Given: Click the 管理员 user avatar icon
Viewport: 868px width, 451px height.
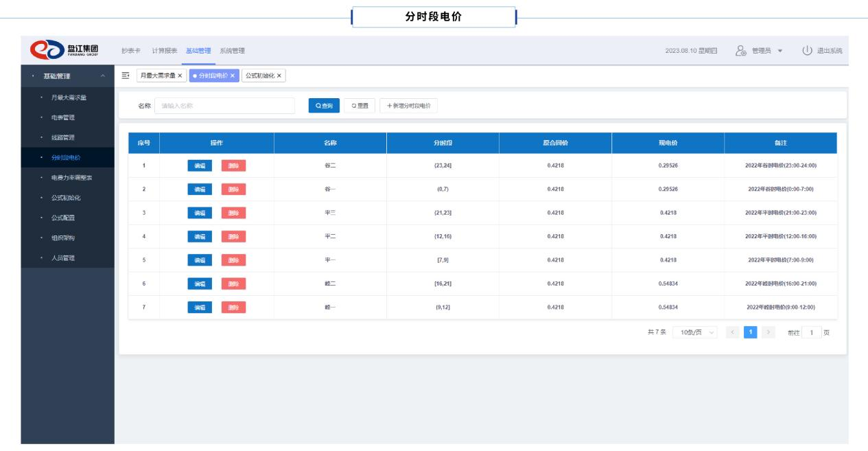Looking at the screenshot, I should pyautogui.click(x=740, y=51).
